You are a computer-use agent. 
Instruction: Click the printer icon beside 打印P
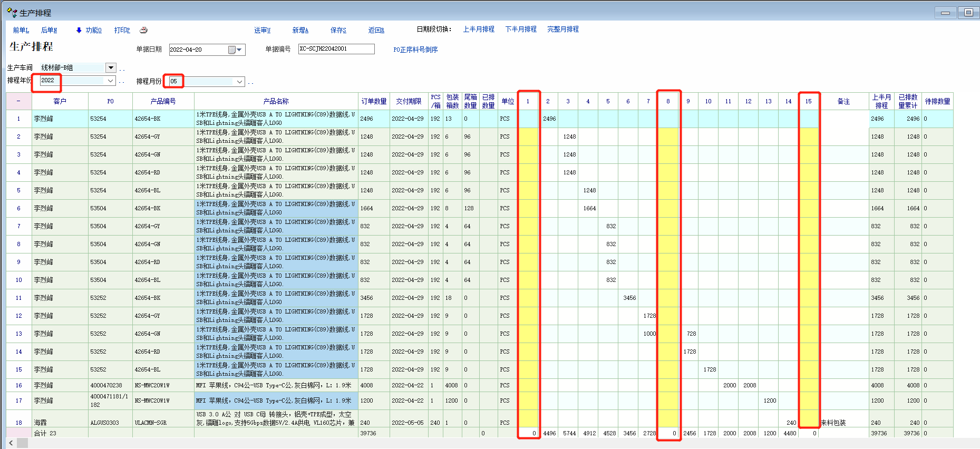point(143,31)
